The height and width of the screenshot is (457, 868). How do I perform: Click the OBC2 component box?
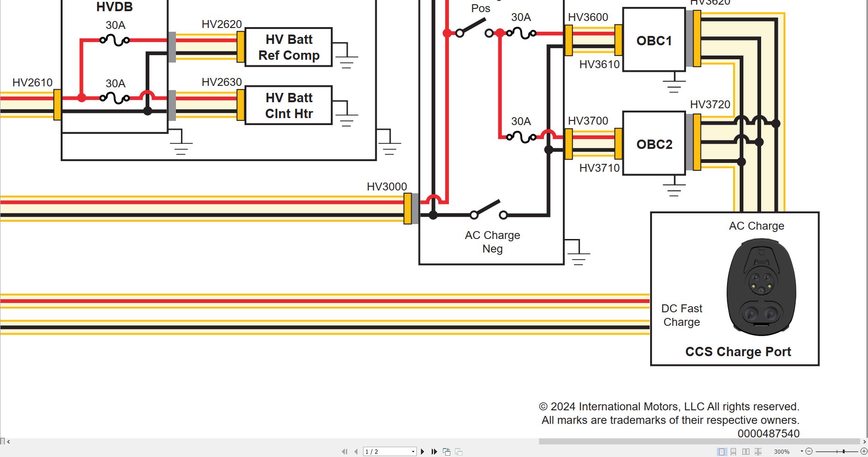point(654,144)
